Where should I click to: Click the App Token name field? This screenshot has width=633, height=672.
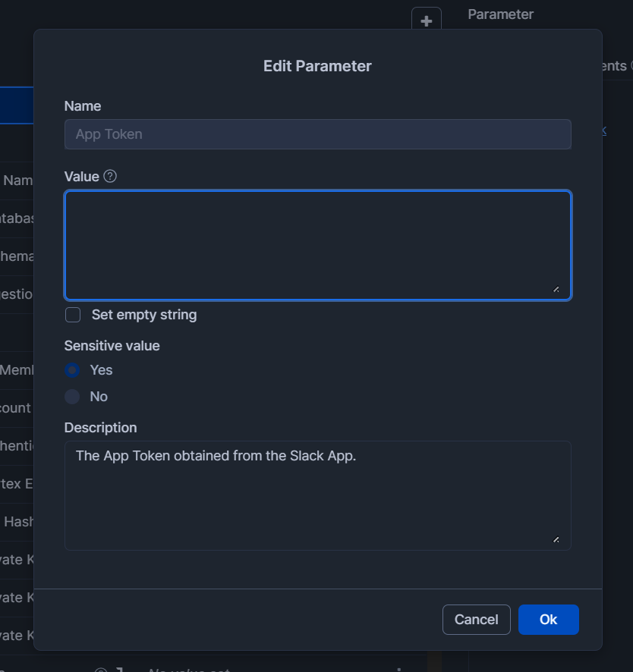(x=317, y=134)
